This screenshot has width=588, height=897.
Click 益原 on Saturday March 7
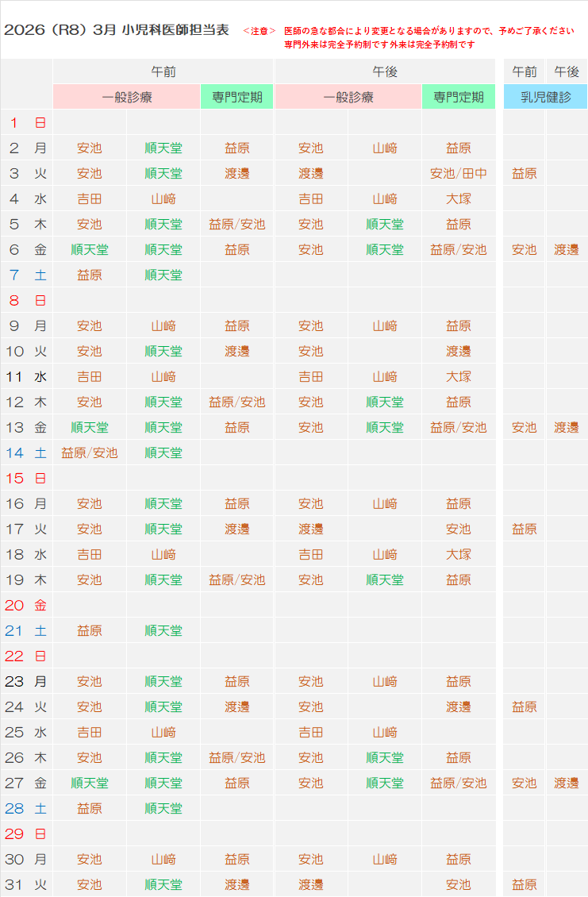[90, 275]
